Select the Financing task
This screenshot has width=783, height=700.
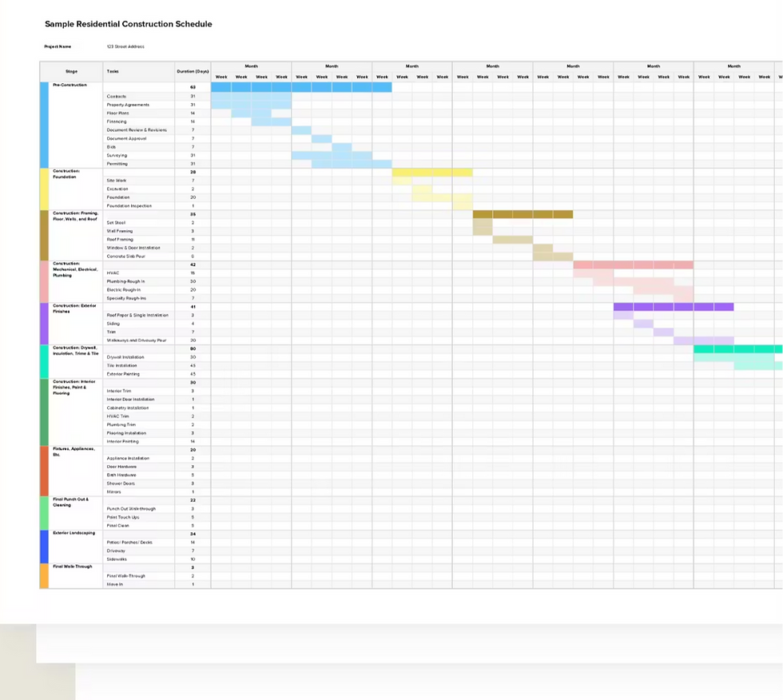click(117, 121)
